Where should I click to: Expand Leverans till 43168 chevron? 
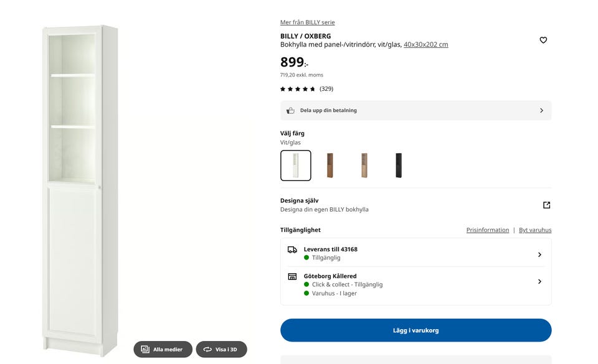pyautogui.click(x=539, y=254)
